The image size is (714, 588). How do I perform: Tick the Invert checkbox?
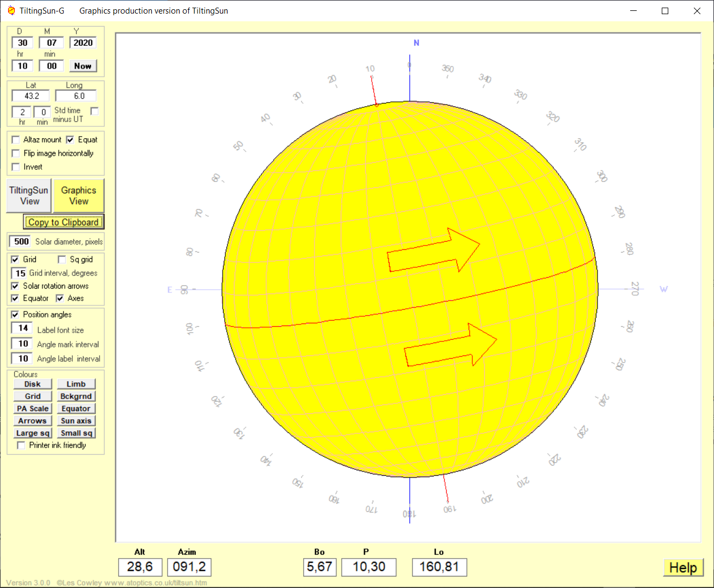16,167
